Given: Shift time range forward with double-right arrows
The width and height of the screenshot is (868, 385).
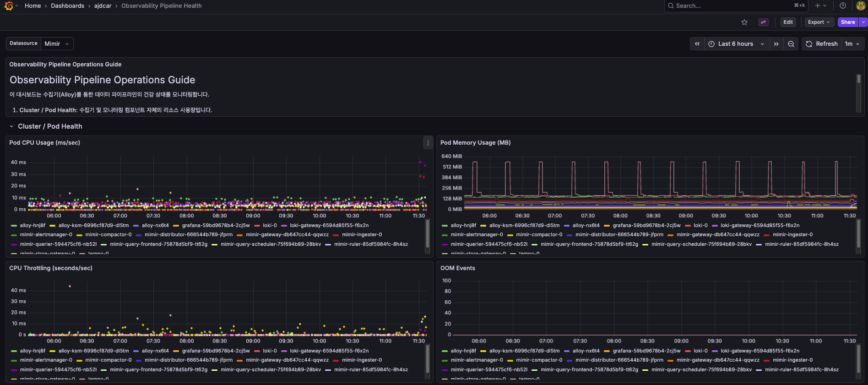Looking at the screenshot, I should [776, 44].
